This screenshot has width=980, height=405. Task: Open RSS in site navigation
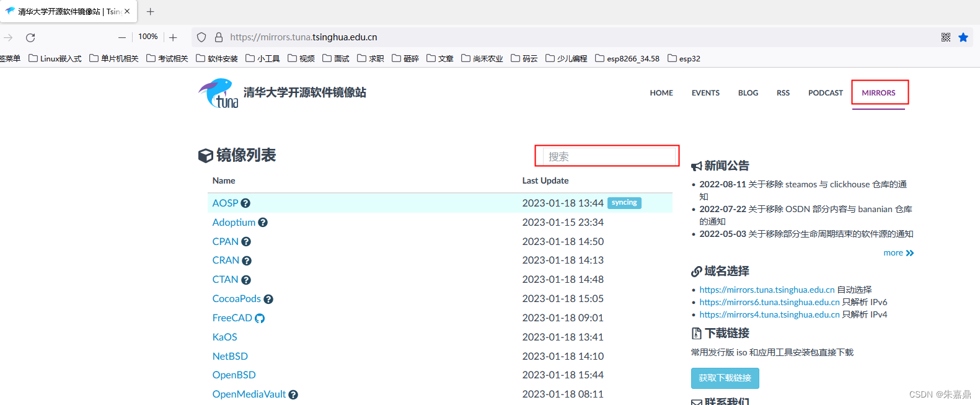[x=783, y=93]
